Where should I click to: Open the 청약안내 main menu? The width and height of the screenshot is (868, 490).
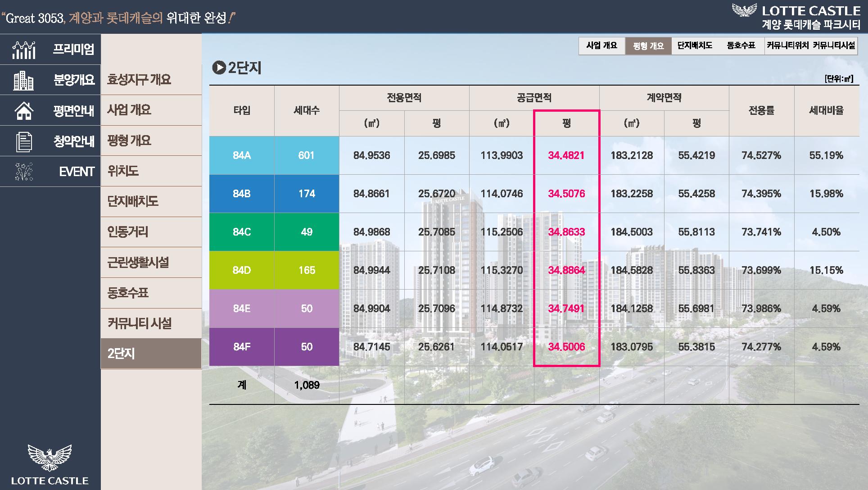pyautogui.click(x=50, y=141)
